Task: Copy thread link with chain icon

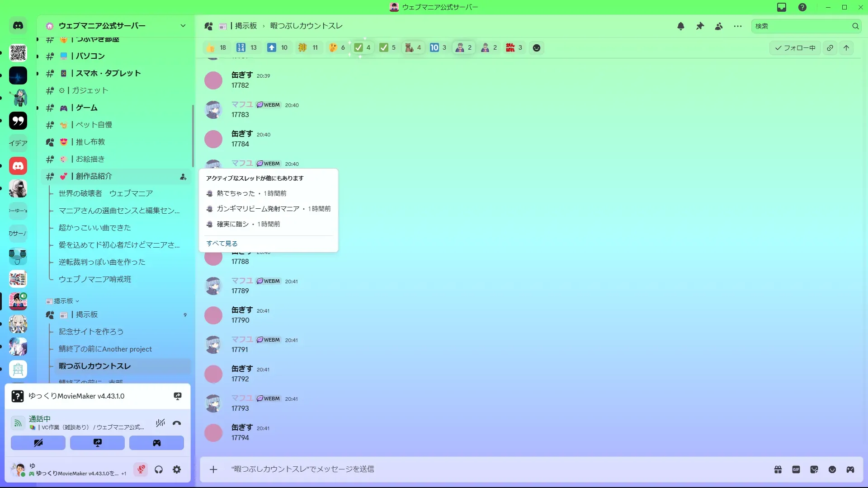Action: point(830,48)
